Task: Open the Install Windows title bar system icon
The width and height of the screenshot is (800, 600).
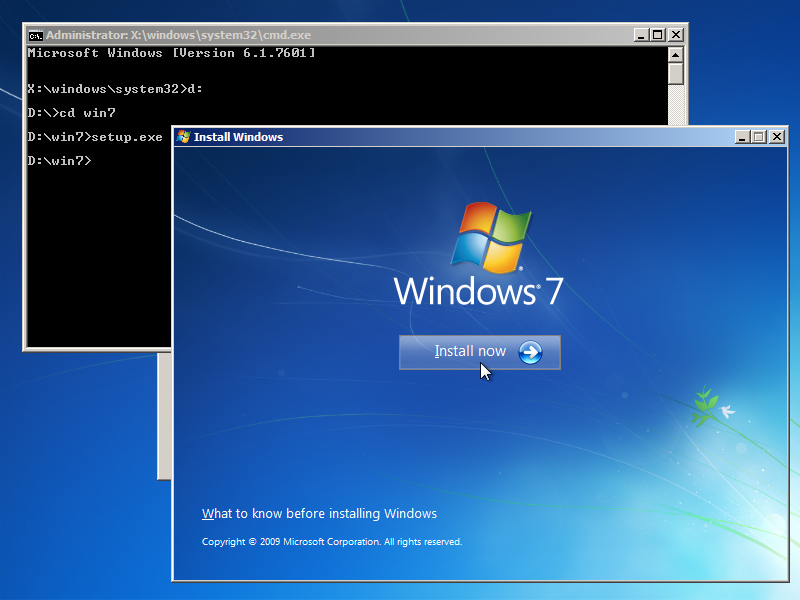Action: [x=183, y=137]
